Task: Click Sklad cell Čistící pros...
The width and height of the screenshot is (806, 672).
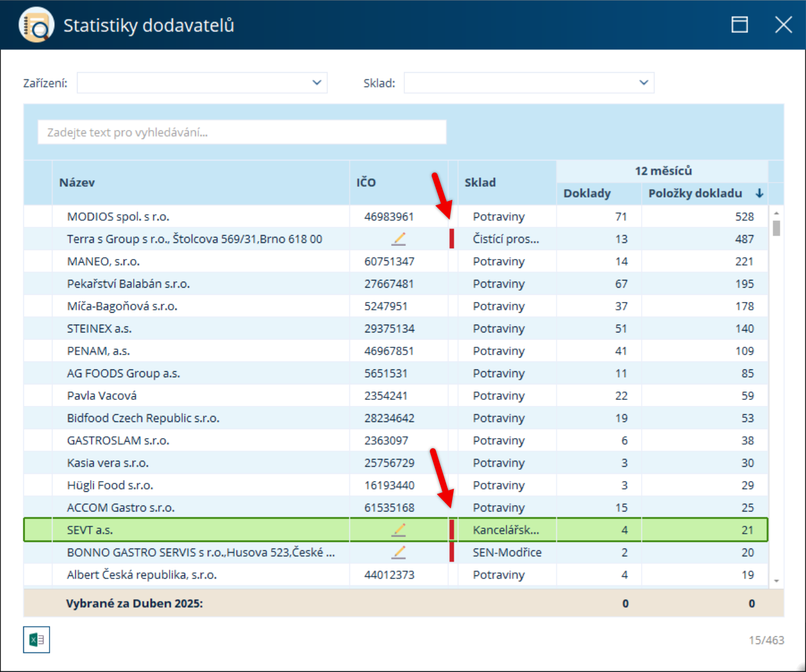Action: point(506,239)
